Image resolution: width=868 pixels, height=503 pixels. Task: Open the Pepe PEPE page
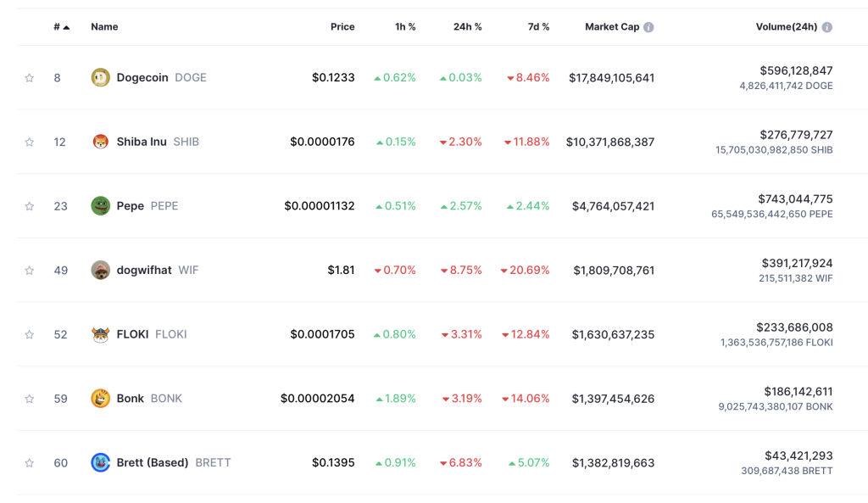(147, 206)
